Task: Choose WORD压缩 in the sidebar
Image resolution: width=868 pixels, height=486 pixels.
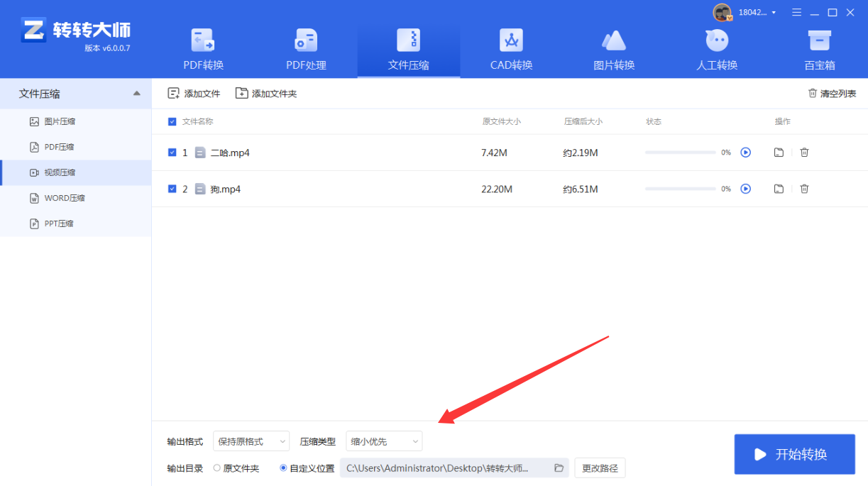Action: (75, 198)
